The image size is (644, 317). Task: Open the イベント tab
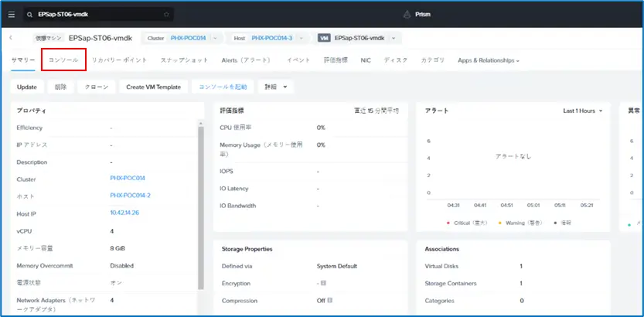point(298,60)
